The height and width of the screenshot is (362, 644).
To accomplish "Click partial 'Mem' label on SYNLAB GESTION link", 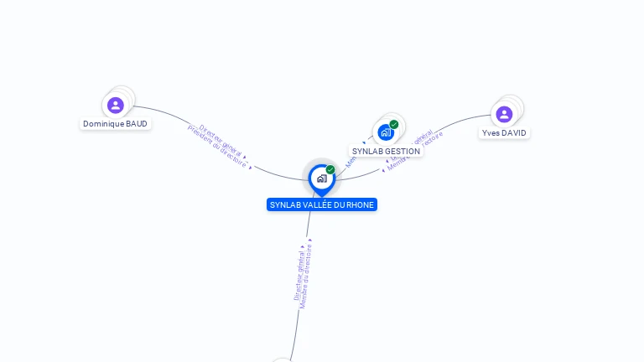I will click(351, 161).
